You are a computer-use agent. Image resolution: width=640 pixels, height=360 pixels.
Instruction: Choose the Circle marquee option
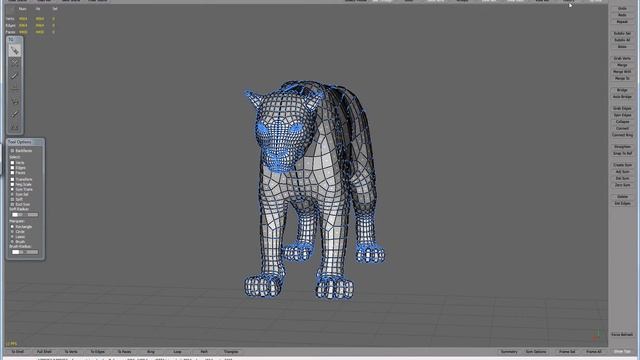[x=12, y=231]
